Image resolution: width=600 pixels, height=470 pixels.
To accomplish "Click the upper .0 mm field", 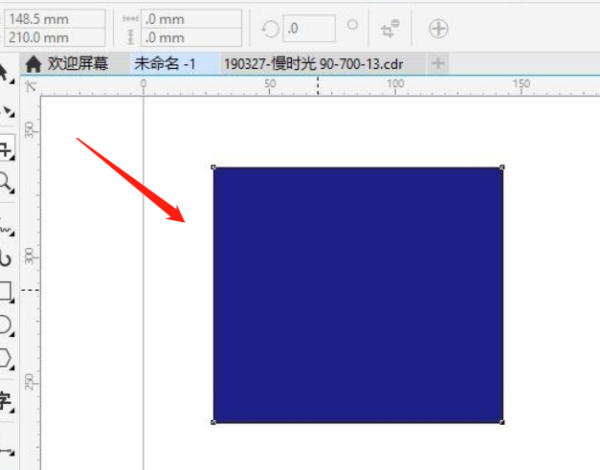I will pos(191,19).
